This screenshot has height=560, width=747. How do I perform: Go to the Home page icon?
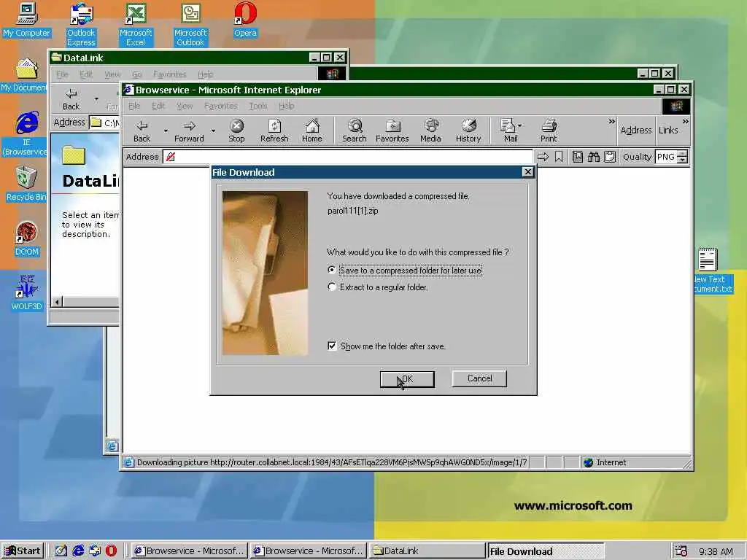click(x=312, y=131)
